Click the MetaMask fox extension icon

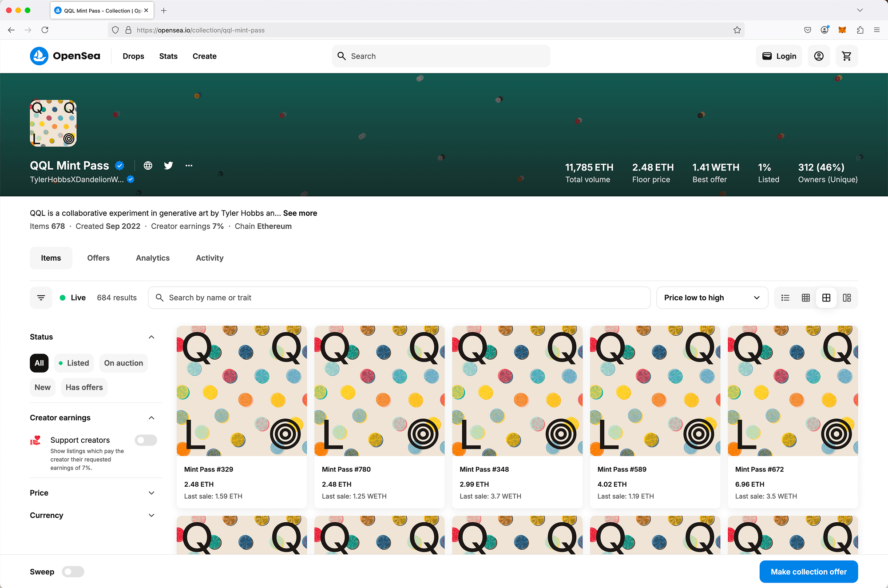[842, 30]
